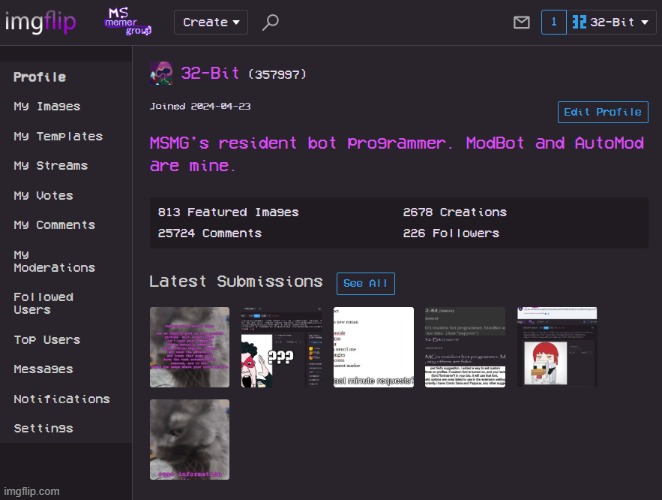Open the 32-Bit username link

pos(210,73)
